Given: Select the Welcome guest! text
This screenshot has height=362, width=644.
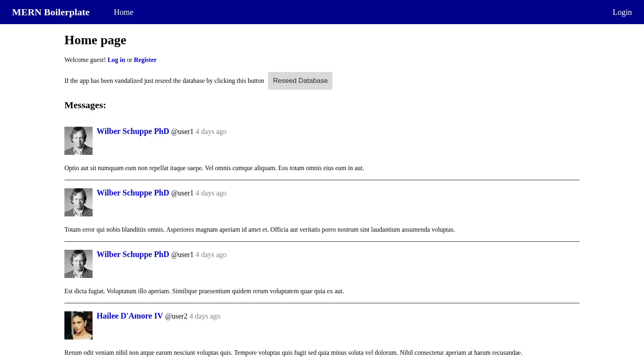Looking at the screenshot, I should [x=85, y=60].
